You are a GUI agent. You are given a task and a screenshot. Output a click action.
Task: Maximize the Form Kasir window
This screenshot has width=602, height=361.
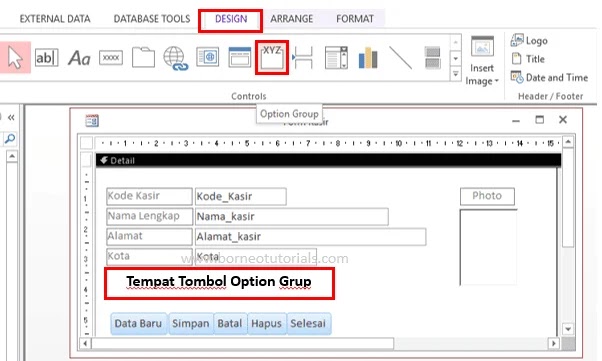click(x=539, y=120)
